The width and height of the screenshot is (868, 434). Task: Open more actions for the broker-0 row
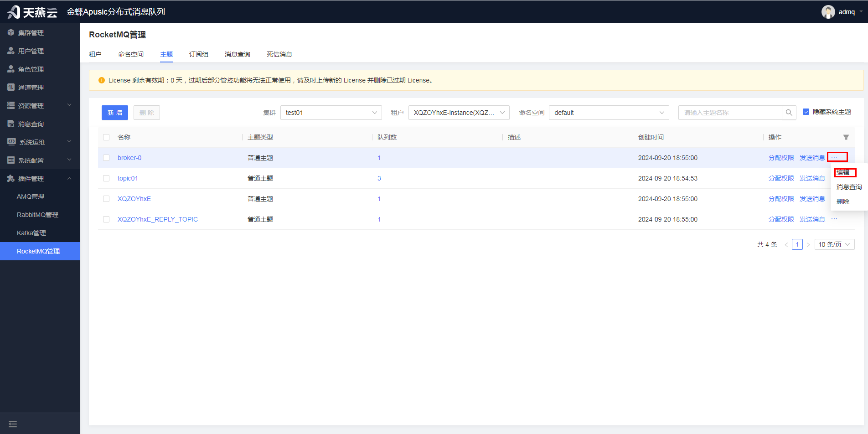coord(834,157)
